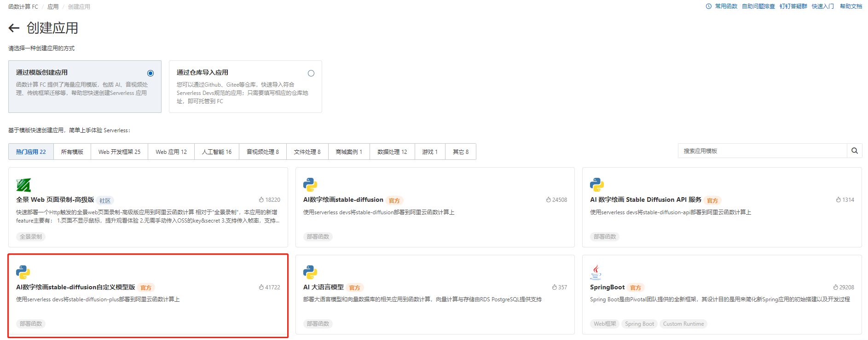Click the usage count icon beside 29208
Image resolution: width=868 pixels, height=340 pixels.
(x=836, y=287)
